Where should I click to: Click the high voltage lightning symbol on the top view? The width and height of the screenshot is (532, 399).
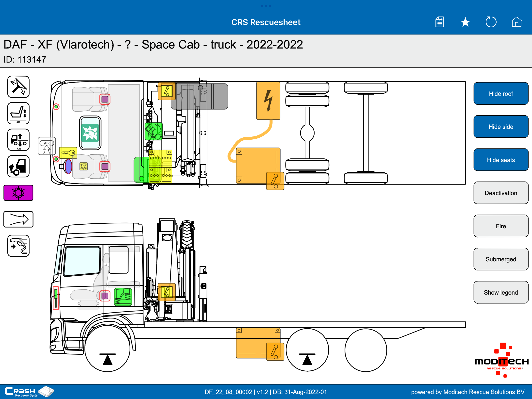[268, 101]
